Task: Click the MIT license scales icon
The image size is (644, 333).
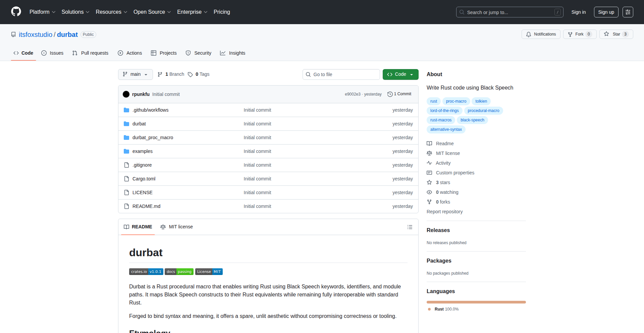Action: tap(429, 153)
